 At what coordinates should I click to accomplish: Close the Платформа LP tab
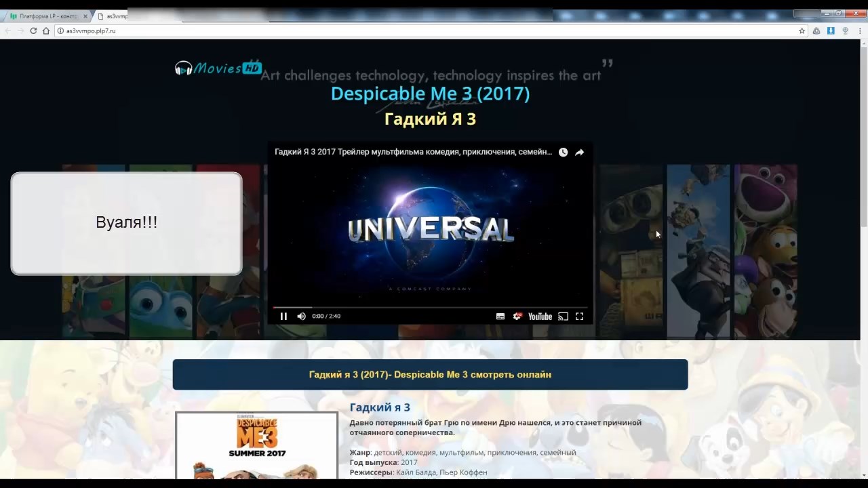(85, 16)
